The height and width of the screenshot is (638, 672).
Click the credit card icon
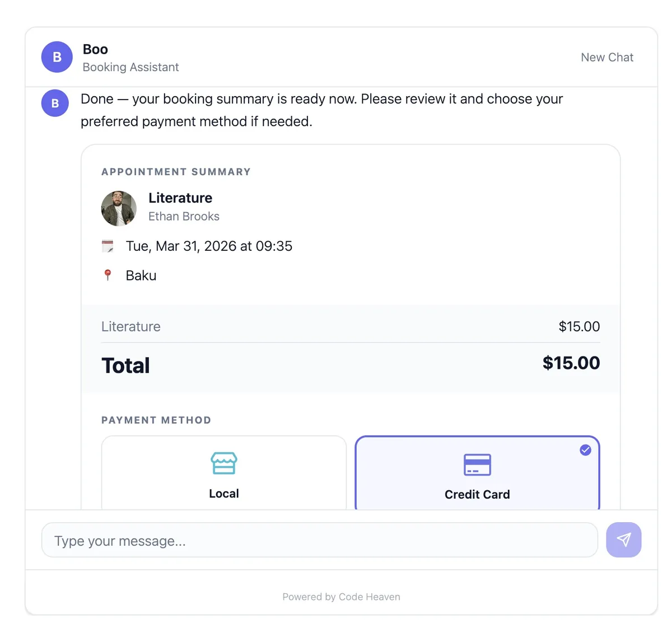pyautogui.click(x=477, y=465)
